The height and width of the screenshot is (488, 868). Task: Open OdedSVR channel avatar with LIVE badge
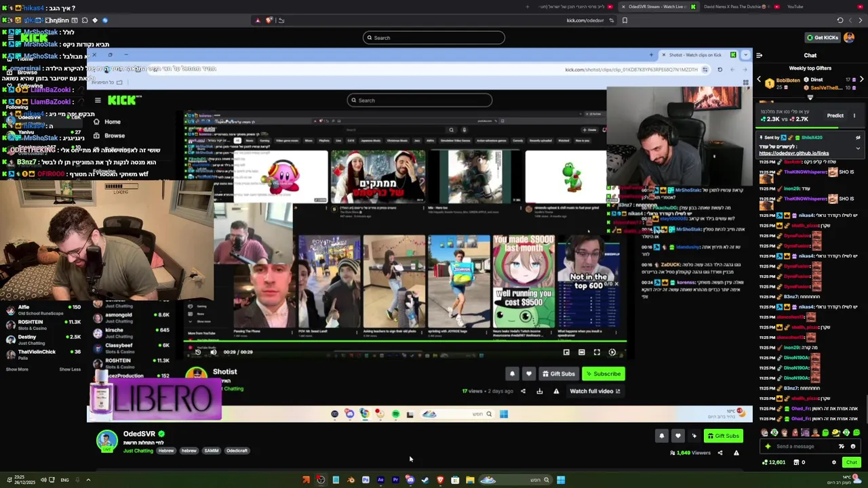tap(106, 441)
